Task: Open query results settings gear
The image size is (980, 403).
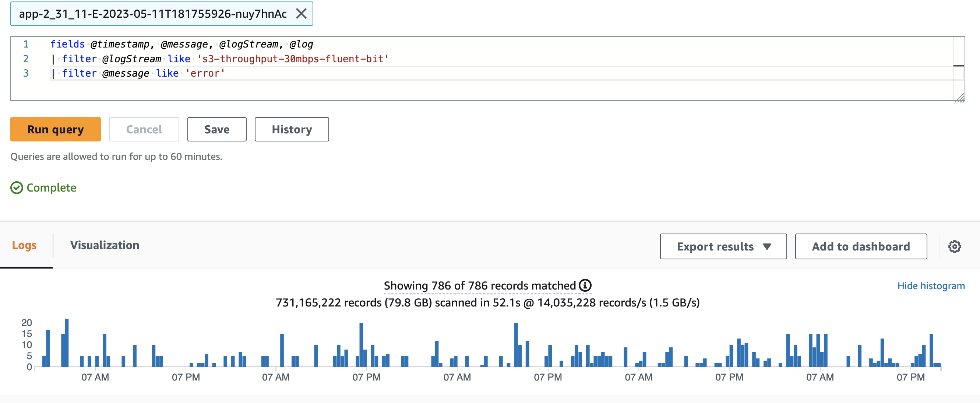Action: tap(955, 246)
